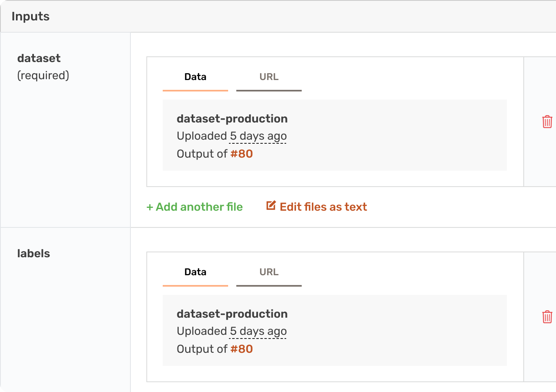Click the dataset-production file name in the labels input
The image size is (556, 392).
point(232,314)
